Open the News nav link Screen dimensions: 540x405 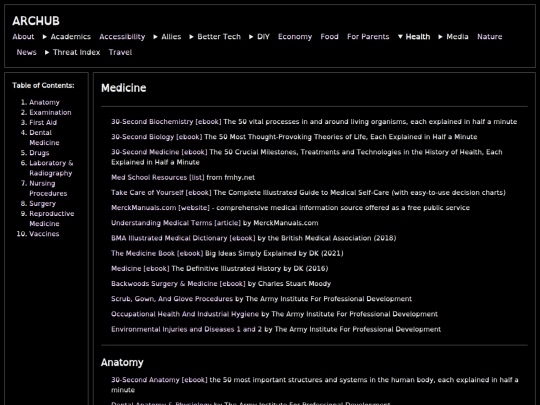[27, 52]
